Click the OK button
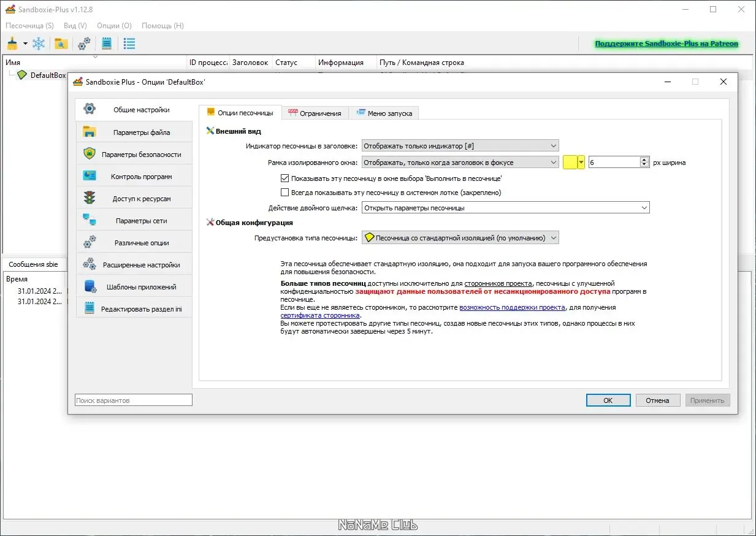 608,400
